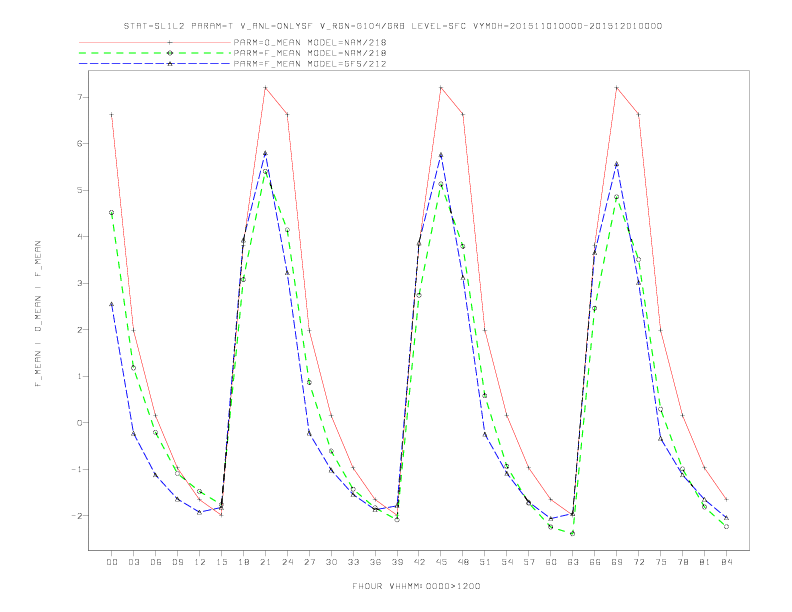Click x-axis tick label 78
Image resolution: width=792 pixels, height=612 pixels.
click(683, 562)
